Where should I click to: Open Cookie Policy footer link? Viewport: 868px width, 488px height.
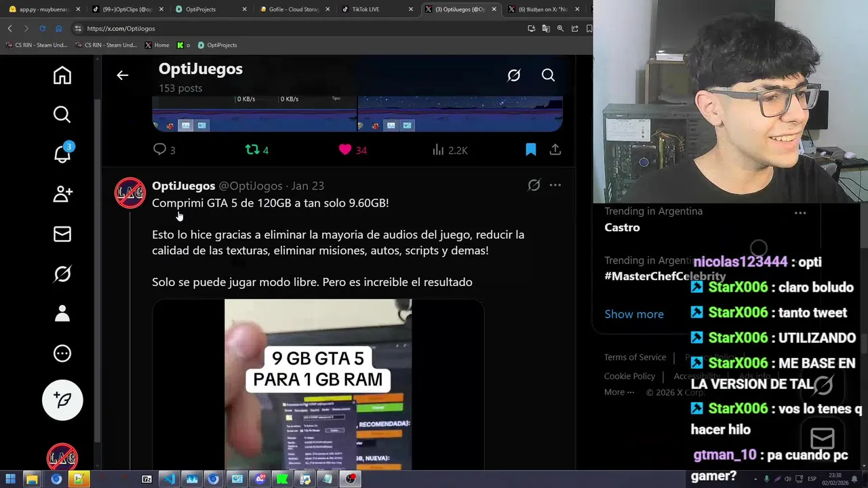pos(629,376)
